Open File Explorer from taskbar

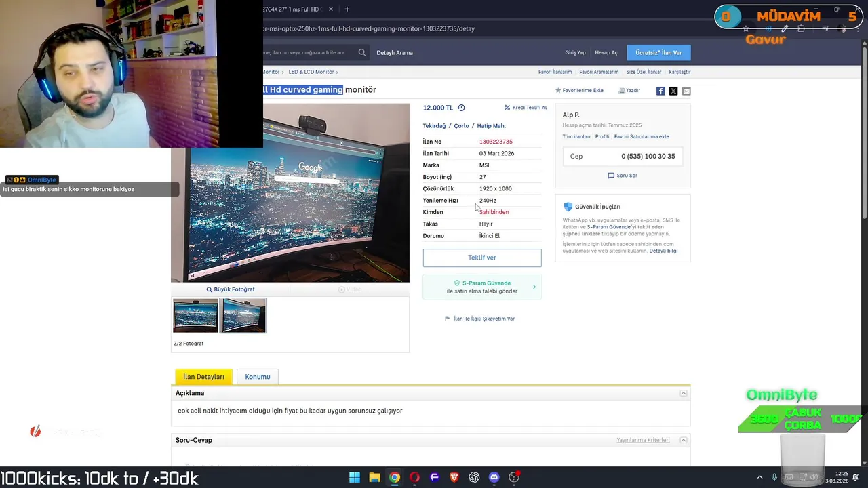374,477
